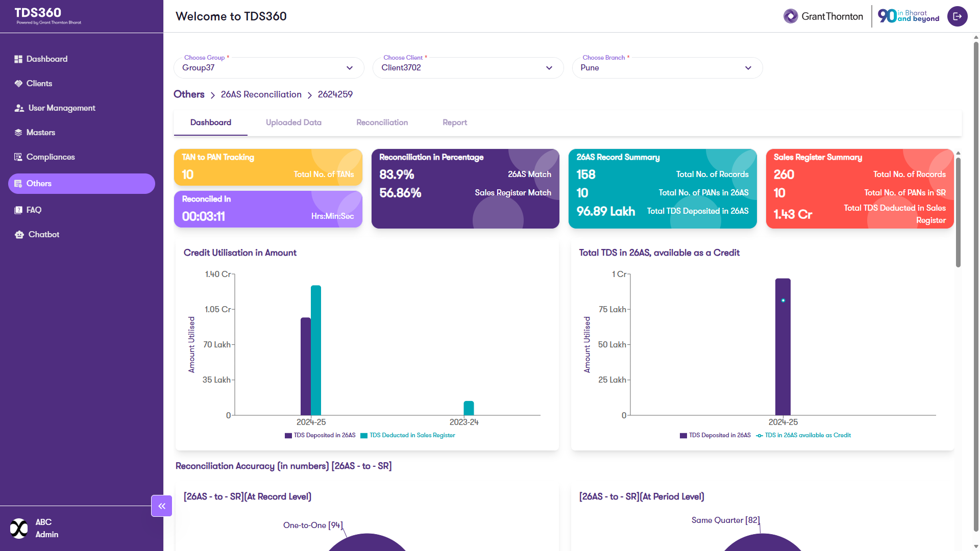Screen dimensions: 980x551
Task: Click the Chatbot robot icon
Action: [19, 235]
